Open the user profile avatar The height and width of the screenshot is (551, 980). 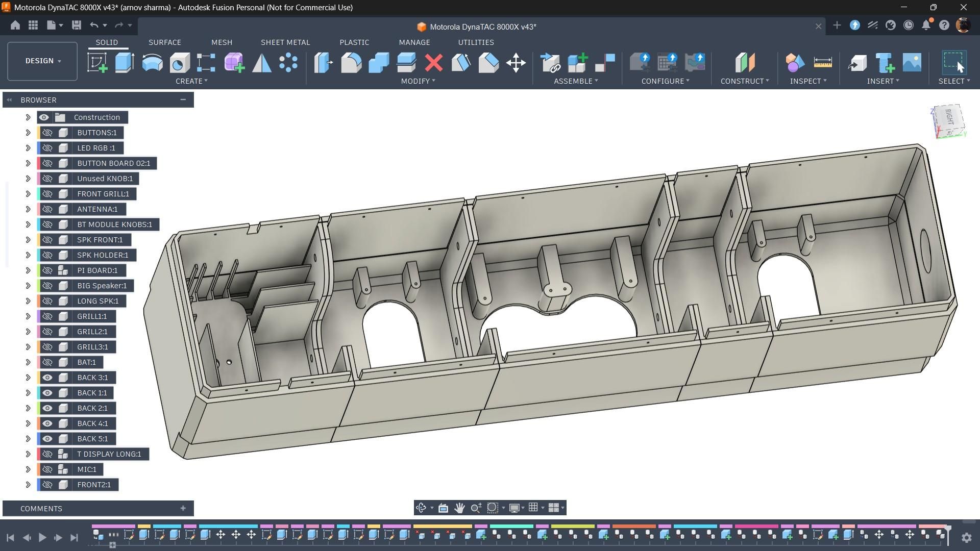[x=963, y=25]
